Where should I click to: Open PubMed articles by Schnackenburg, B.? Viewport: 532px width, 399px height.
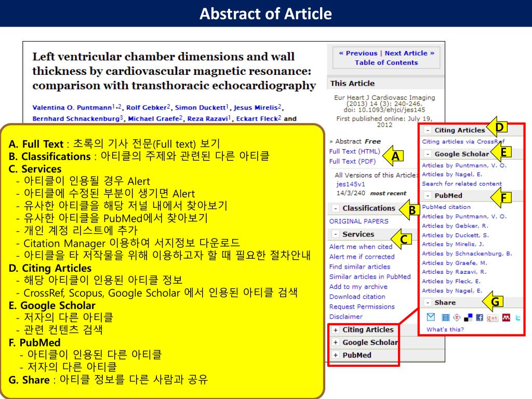pyautogui.click(x=467, y=254)
